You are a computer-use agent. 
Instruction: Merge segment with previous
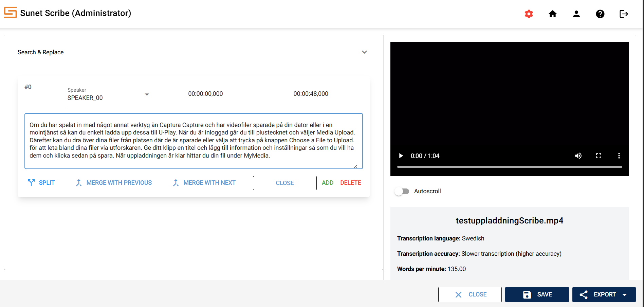tap(114, 183)
